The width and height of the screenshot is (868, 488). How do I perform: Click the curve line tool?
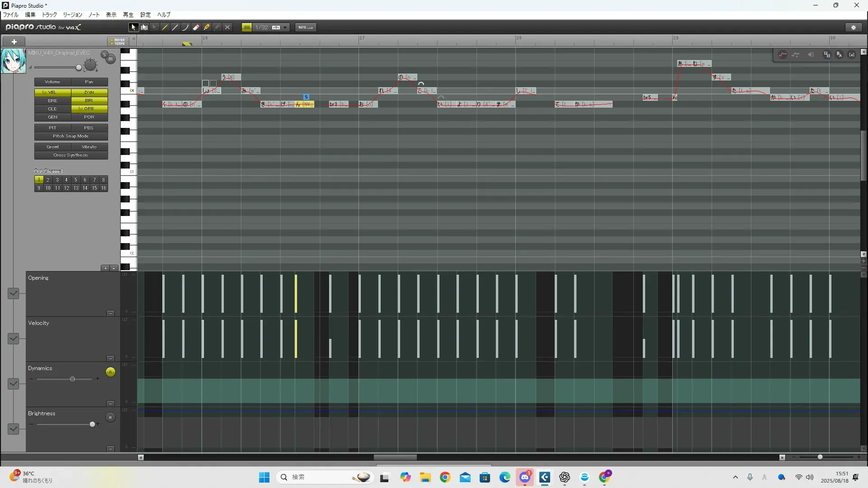[185, 28]
